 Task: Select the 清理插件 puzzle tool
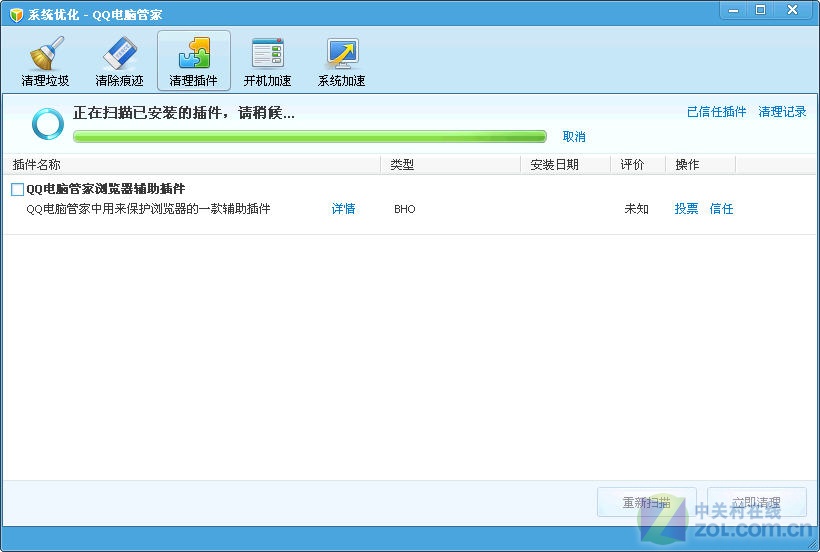pyautogui.click(x=193, y=61)
